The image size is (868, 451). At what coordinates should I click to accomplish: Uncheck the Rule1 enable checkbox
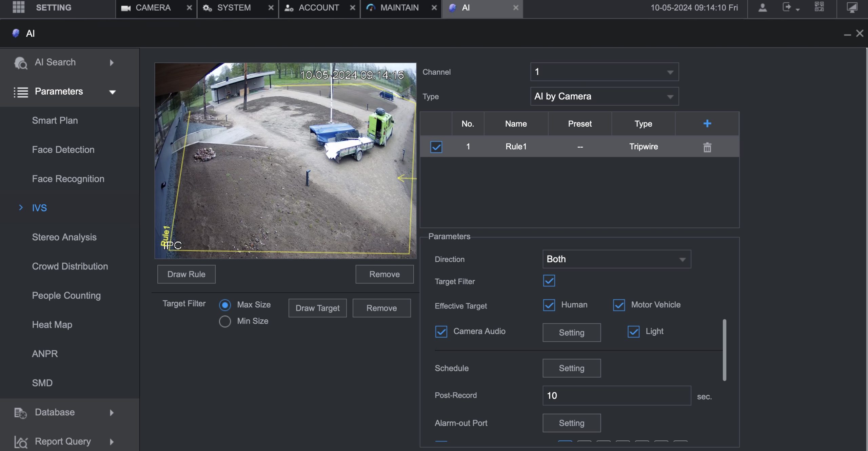click(436, 147)
